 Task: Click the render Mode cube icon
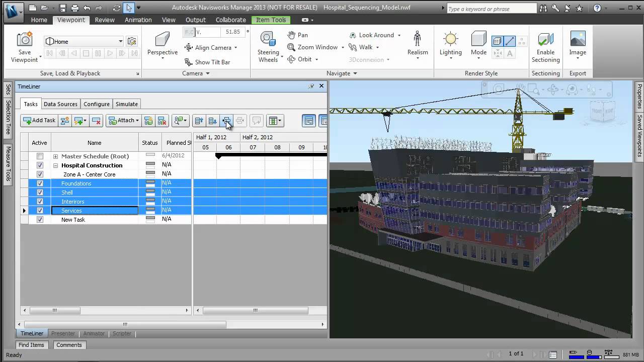click(x=478, y=39)
